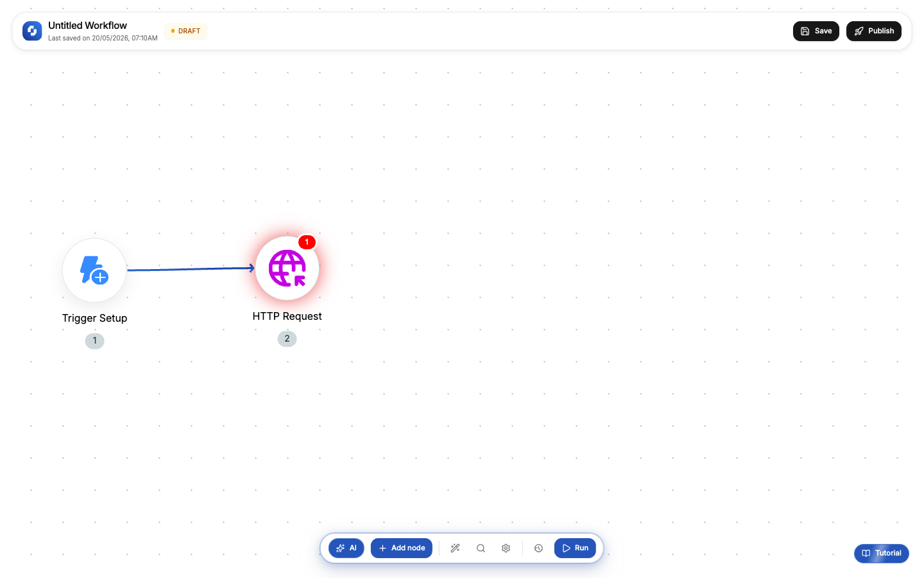924x578 pixels.
Task: Select the Trigger Setup node icon
Action: click(x=94, y=270)
